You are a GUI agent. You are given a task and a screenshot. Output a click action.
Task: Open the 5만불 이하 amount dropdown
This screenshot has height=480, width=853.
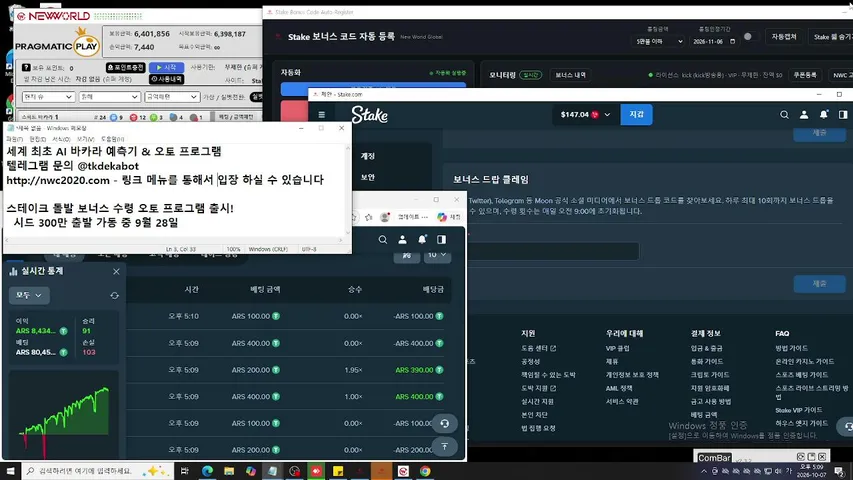pos(658,41)
